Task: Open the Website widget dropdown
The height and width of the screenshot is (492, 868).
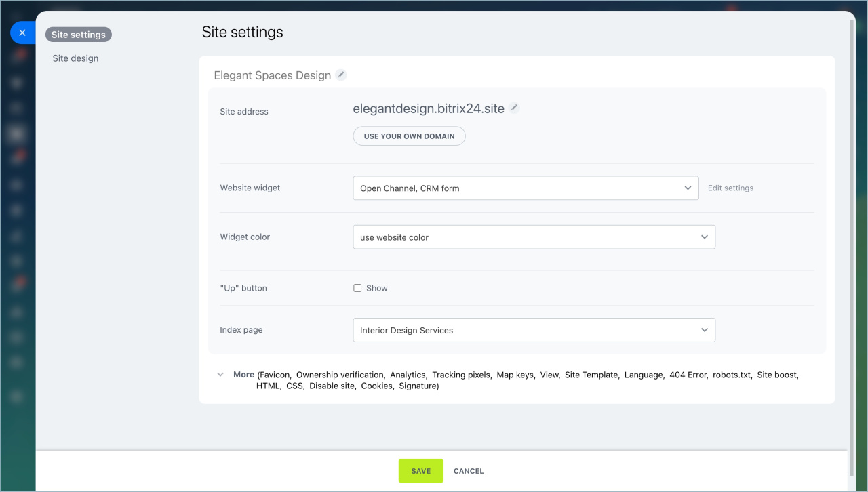Action: [526, 188]
